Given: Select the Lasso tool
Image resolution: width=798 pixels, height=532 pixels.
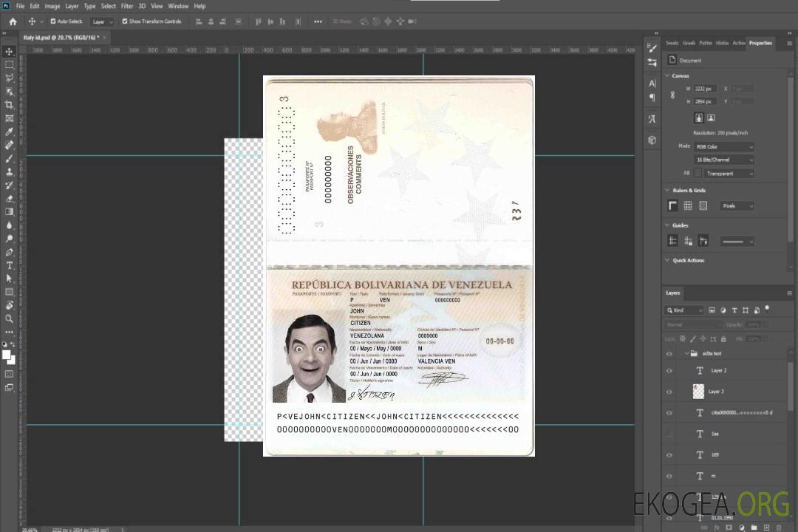Looking at the screenshot, I should click(9, 78).
